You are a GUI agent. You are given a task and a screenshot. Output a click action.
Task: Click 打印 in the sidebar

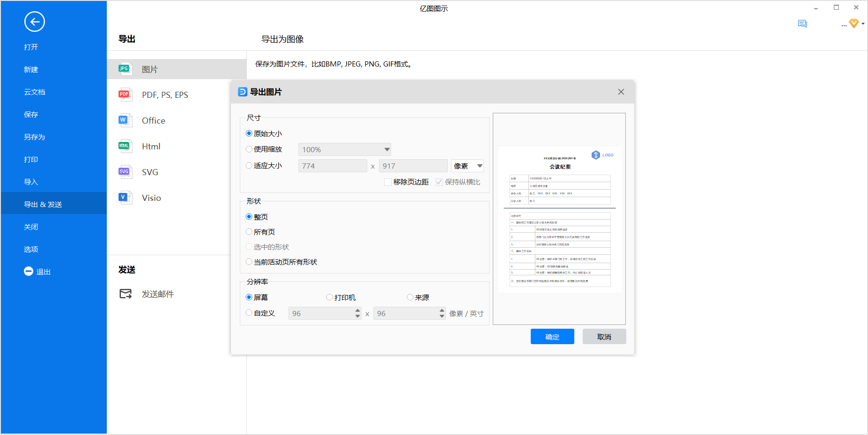[31, 159]
